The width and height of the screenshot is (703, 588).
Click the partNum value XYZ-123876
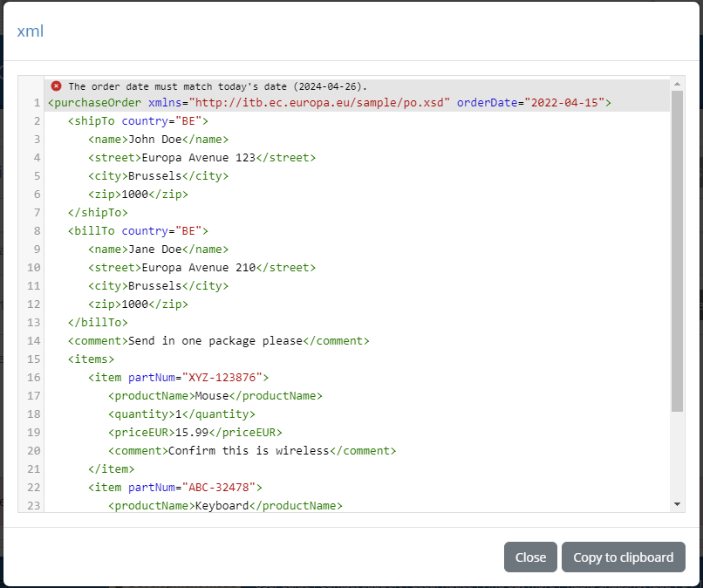click(x=222, y=378)
